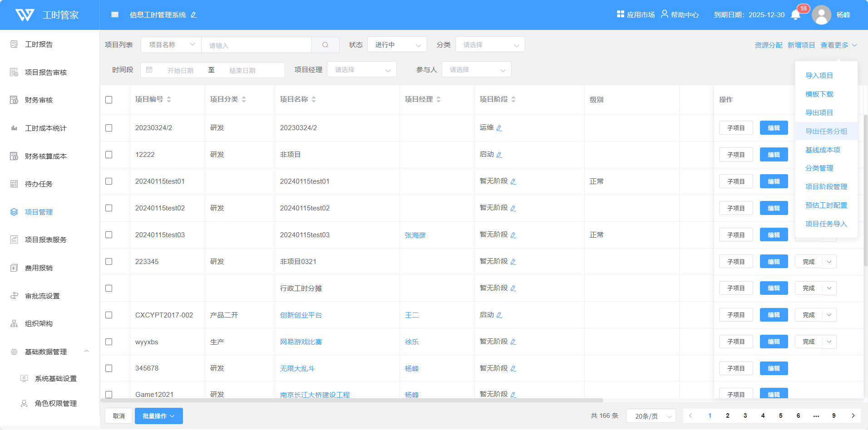Go to next page arrow
This screenshot has height=430, width=868.
tap(853, 415)
